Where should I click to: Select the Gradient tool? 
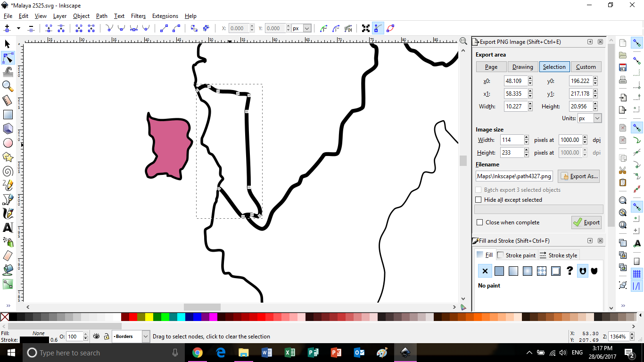(8, 284)
